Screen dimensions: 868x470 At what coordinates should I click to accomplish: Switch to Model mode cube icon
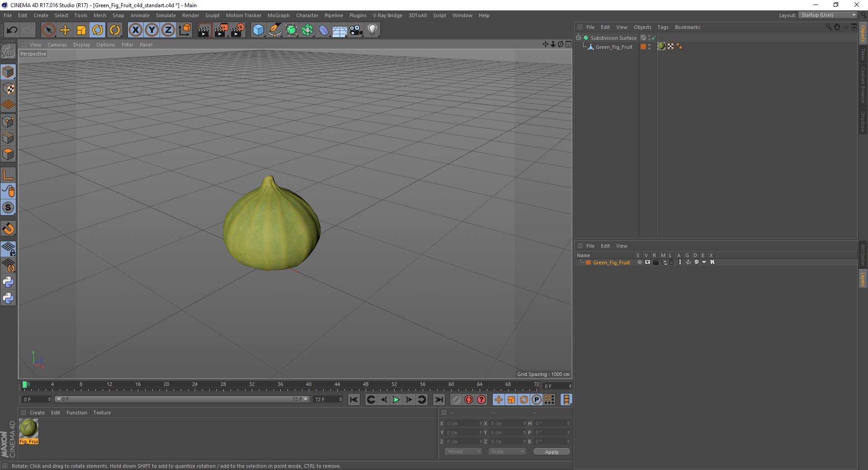[8, 72]
